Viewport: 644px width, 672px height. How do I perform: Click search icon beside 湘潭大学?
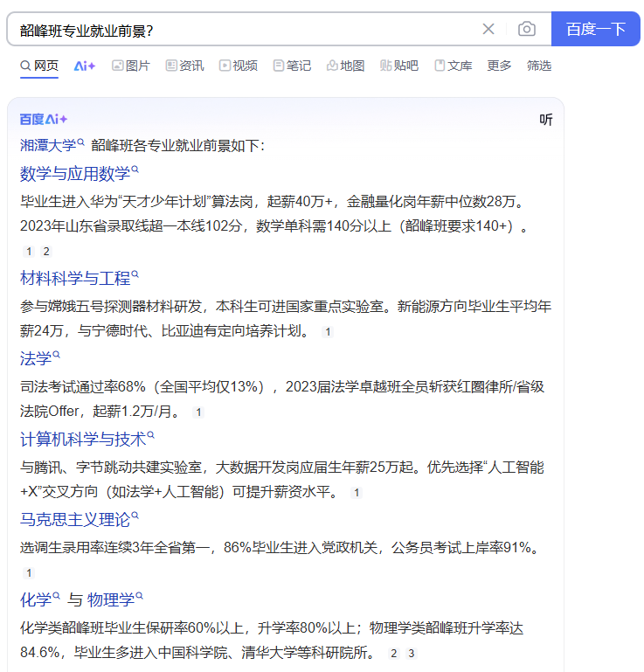point(80,142)
